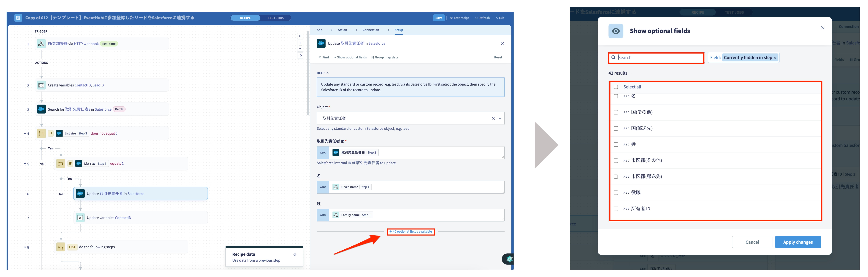Zoom out on the recipe canvas
The height and width of the screenshot is (277, 868).
pyautogui.click(x=300, y=49)
